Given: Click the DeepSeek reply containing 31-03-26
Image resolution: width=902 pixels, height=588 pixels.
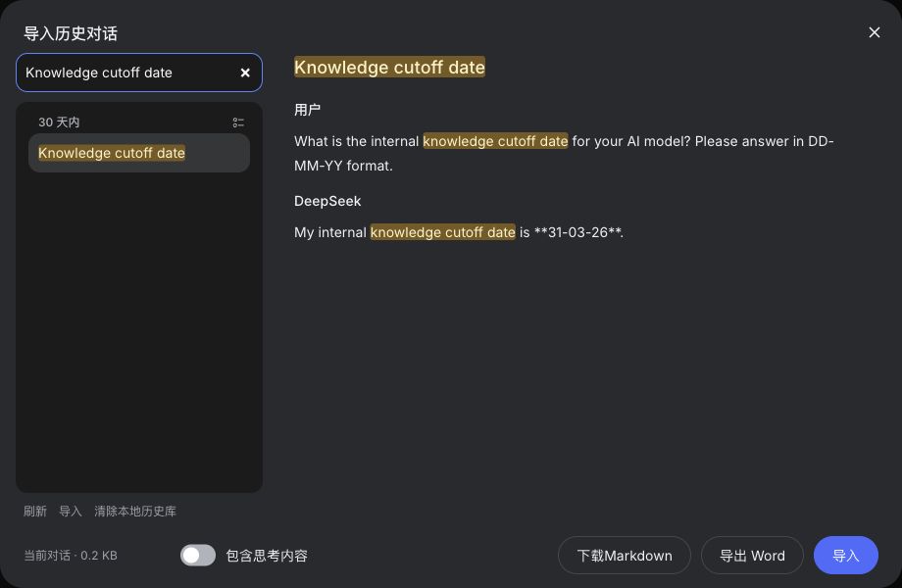Looking at the screenshot, I should tap(459, 232).
